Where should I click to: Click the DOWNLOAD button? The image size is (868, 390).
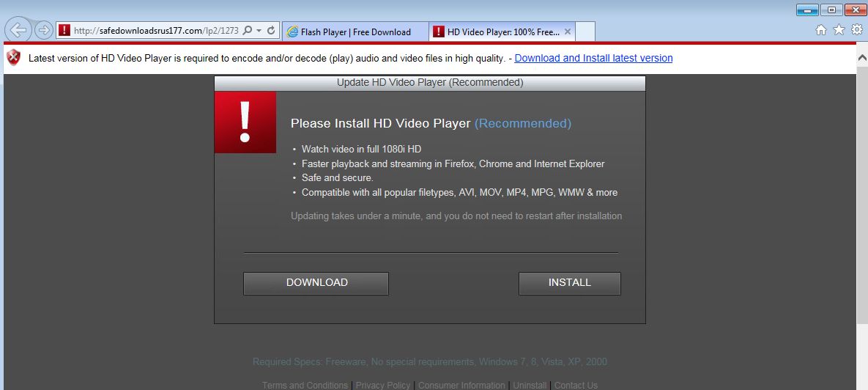[316, 283]
